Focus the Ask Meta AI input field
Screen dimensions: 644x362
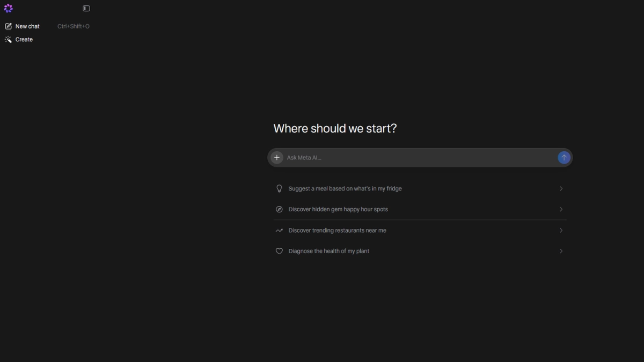pyautogui.click(x=419, y=158)
